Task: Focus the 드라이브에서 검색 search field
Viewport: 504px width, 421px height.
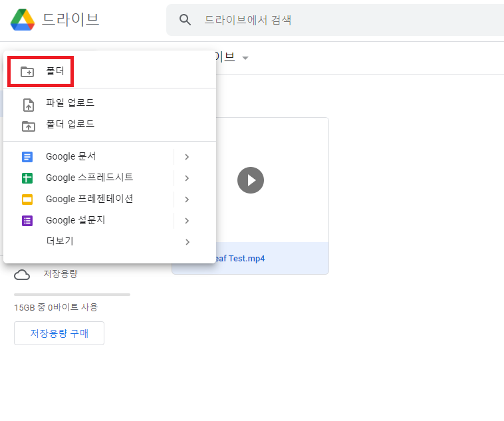Action: click(x=335, y=20)
